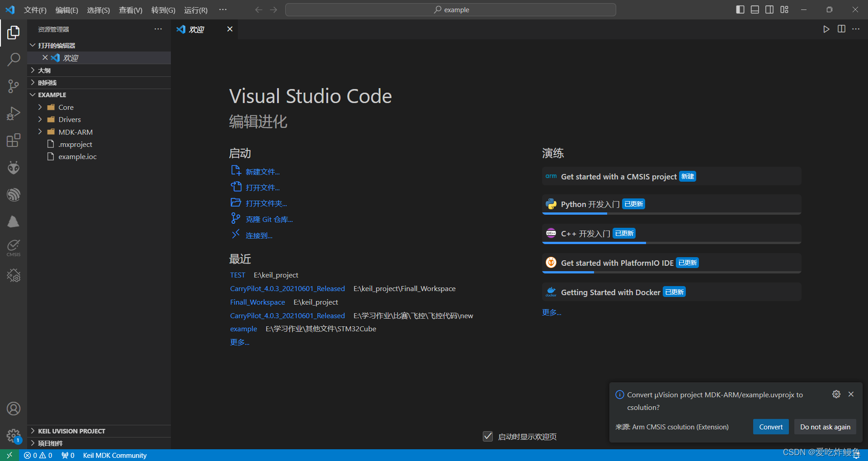The image size is (868, 461).
Task: Open the Manage settings gear icon
Action: pos(14,436)
